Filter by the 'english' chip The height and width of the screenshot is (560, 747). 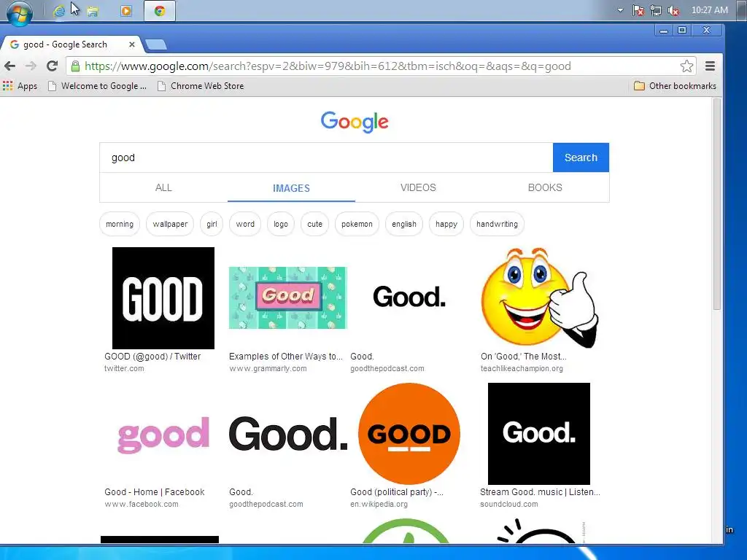click(404, 224)
